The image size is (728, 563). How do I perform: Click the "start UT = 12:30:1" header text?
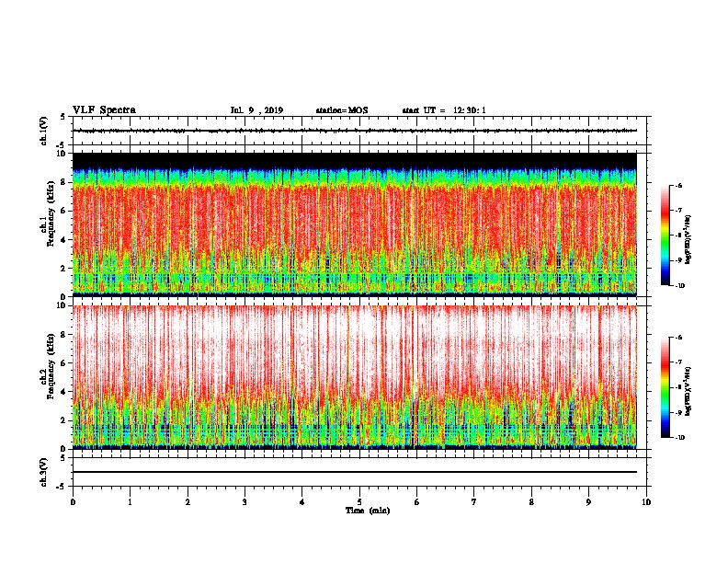click(444, 110)
